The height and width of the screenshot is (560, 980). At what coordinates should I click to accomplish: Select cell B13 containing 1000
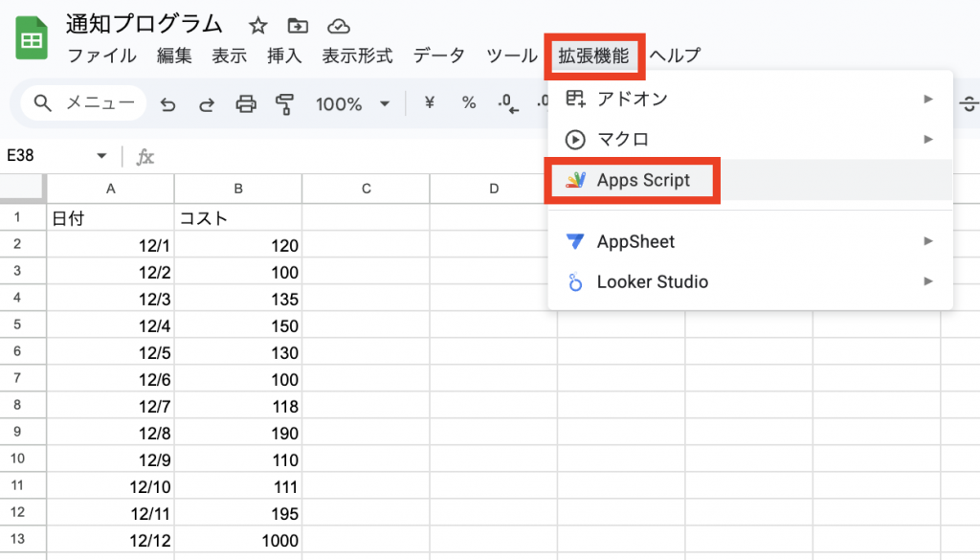point(238,541)
